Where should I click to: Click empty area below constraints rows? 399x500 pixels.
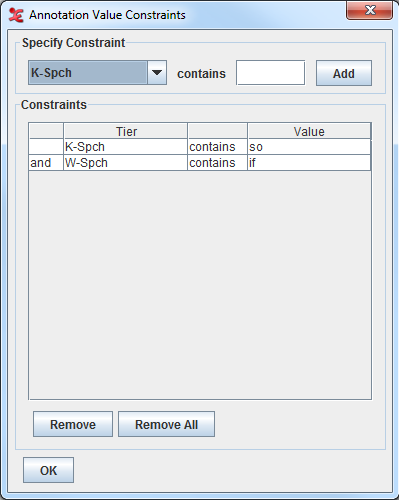(200, 285)
